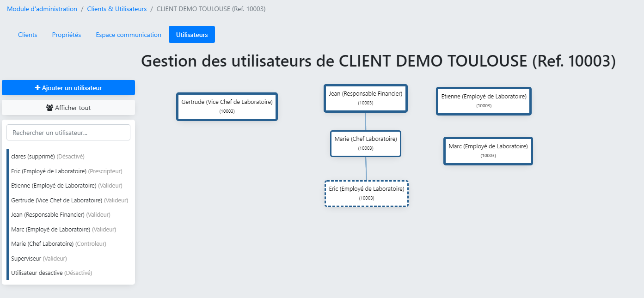The height and width of the screenshot is (298, 644).
Task: Click the Marie Chef Laboratoire chart node
Action: pyautogui.click(x=366, y=143)
